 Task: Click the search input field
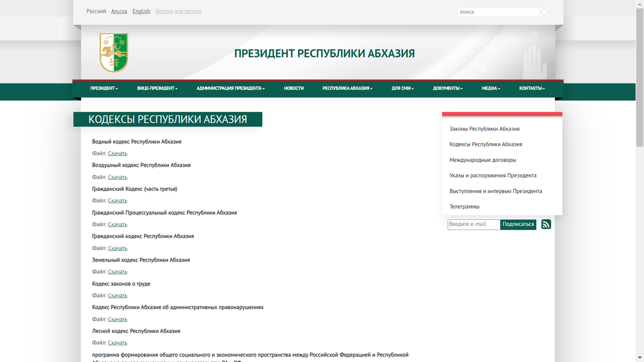click(x=498, y=12)
